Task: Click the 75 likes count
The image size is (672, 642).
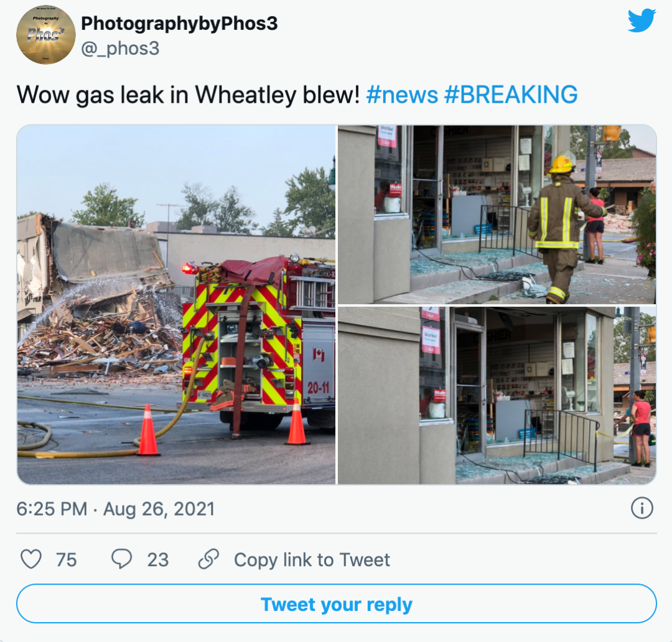Action: [x=66, y=560]
